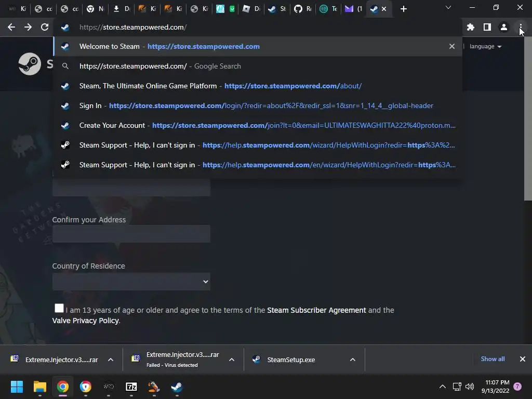
Task: Expand options for first Extreme.Injector download
Action: tap(111, 360)
